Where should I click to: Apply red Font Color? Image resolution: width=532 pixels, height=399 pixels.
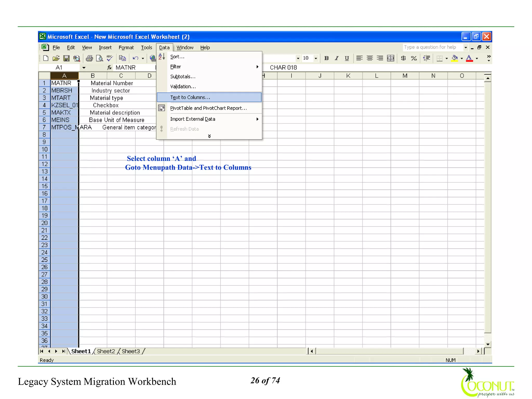[x=469, y=58]
